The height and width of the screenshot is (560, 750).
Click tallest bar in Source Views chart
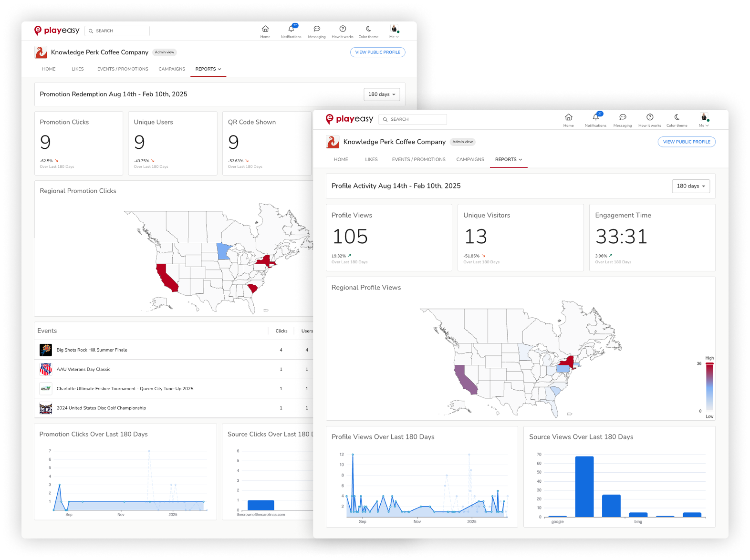coord(584,487)
